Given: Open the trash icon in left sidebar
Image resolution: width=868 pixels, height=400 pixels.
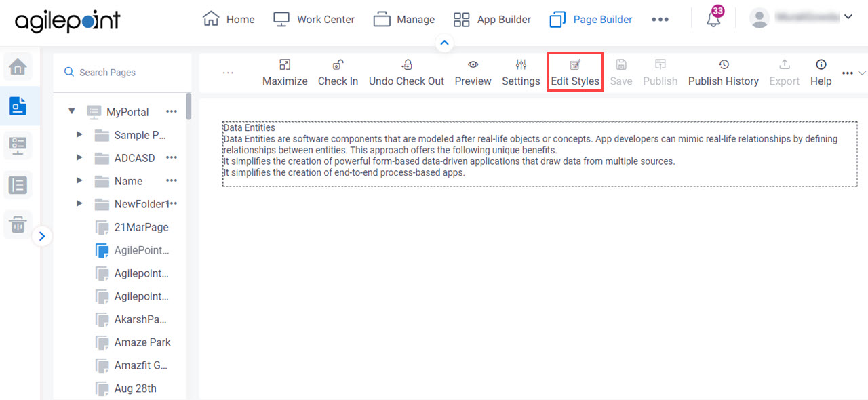Looking at the screenshot, I should 18,224.
